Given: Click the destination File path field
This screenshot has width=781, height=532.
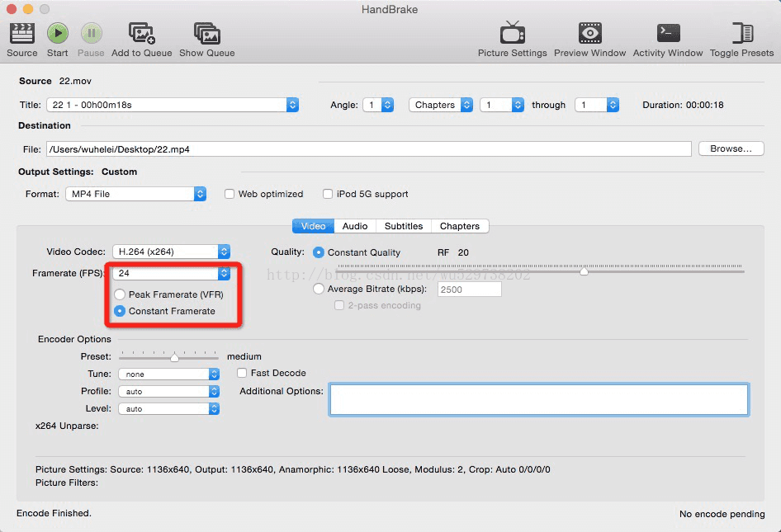Looking at the screenshot, I should [369, 149].
